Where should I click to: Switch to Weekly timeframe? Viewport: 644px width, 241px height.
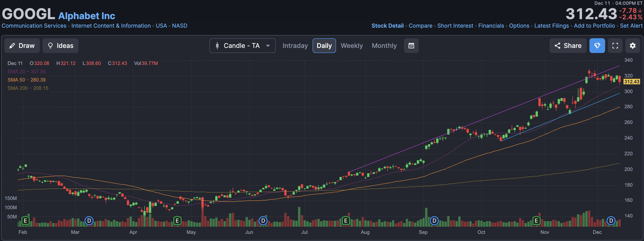pyautogui.click(x=352, y=46)
